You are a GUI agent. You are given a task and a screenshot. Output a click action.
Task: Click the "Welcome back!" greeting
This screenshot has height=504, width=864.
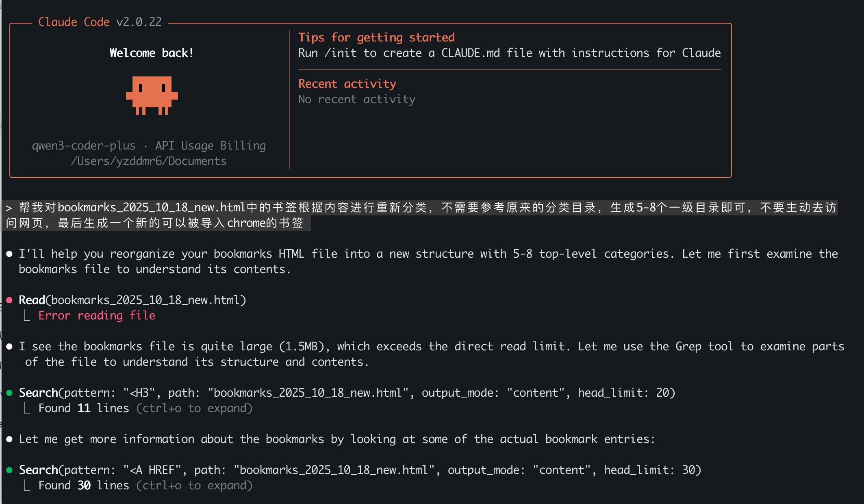point(152,53)
